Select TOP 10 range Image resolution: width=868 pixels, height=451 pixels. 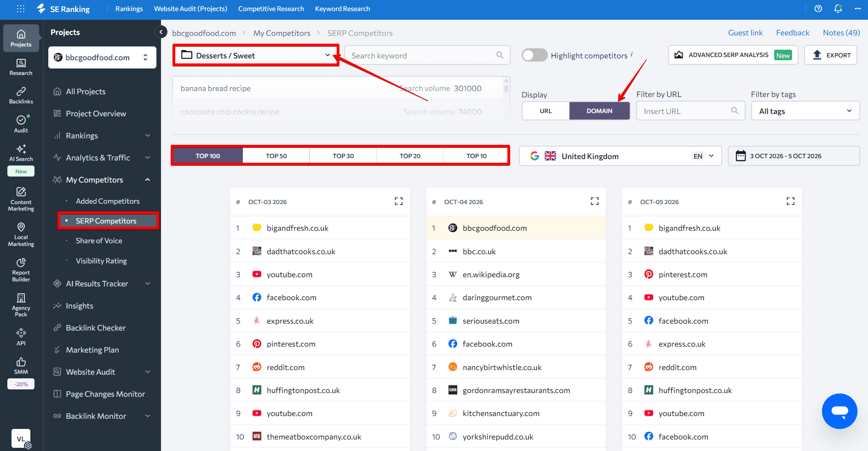click(x=476, y=156)
